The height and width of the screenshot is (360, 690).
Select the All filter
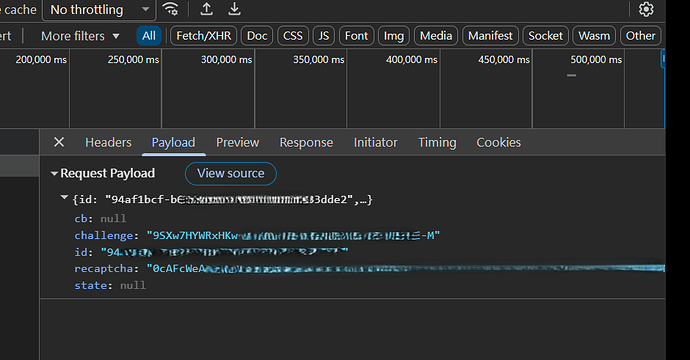coord(149,36)
